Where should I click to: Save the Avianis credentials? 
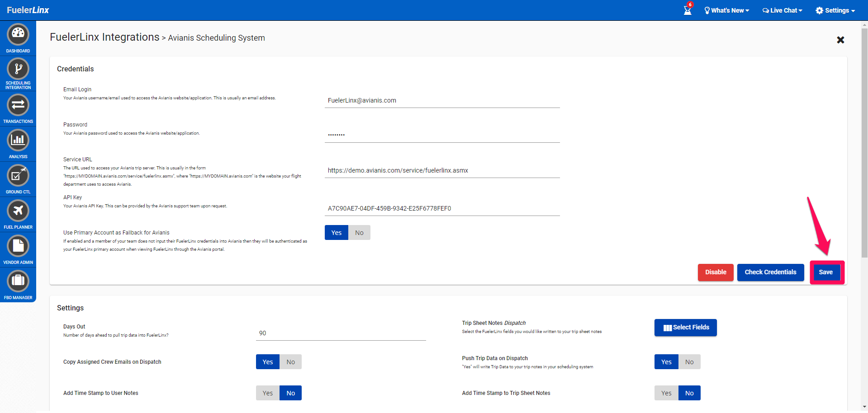(x=826, y=272)
